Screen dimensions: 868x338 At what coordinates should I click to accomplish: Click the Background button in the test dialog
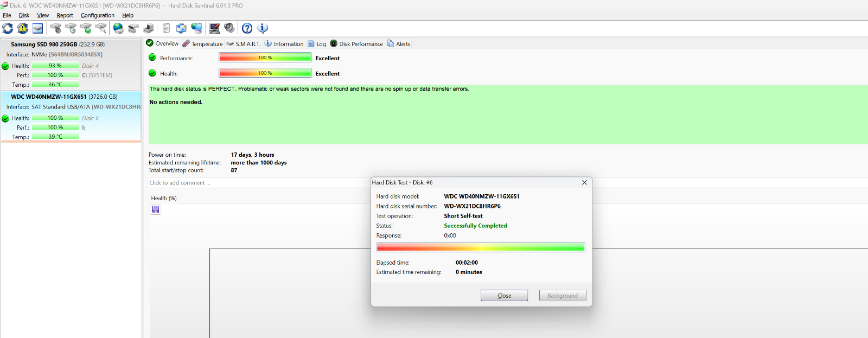(562, 296)
